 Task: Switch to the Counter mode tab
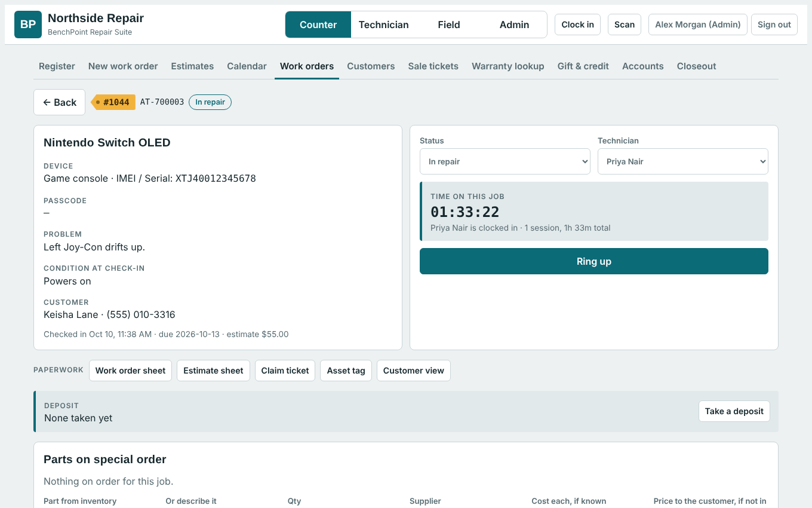click(x=318, y=25)
